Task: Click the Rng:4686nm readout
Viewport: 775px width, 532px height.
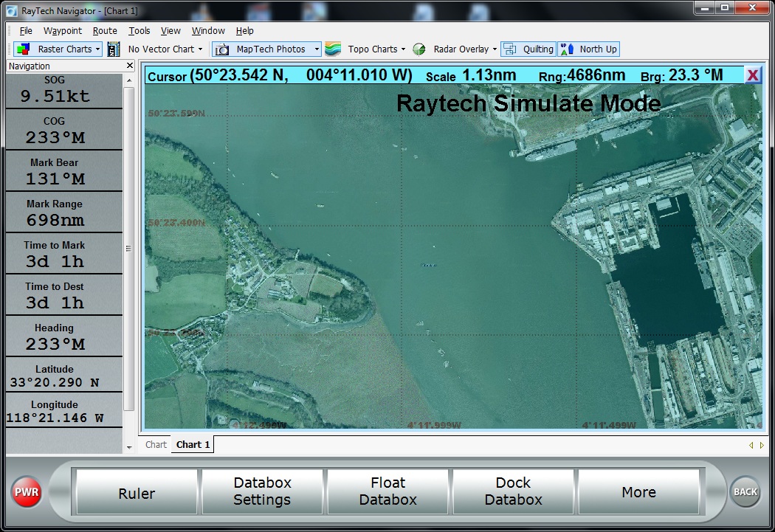Action: point(582,75)
